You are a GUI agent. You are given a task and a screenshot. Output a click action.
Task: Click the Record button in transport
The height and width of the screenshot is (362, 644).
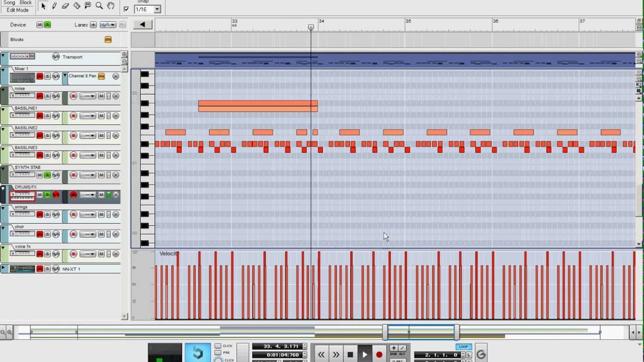[379, 354]
